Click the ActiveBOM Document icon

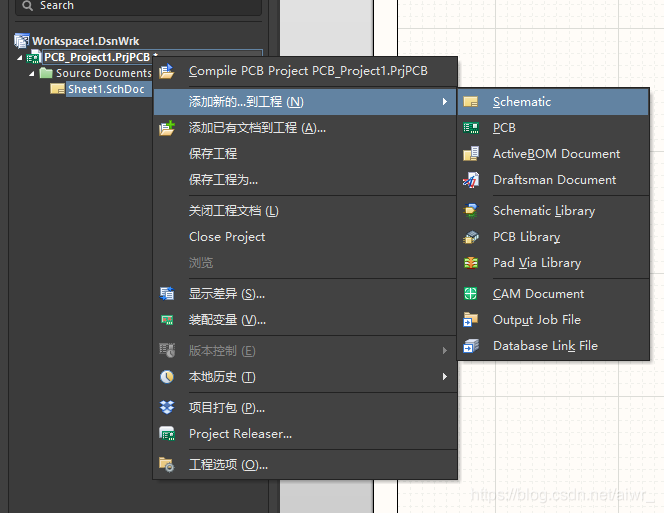click(471, 154)
